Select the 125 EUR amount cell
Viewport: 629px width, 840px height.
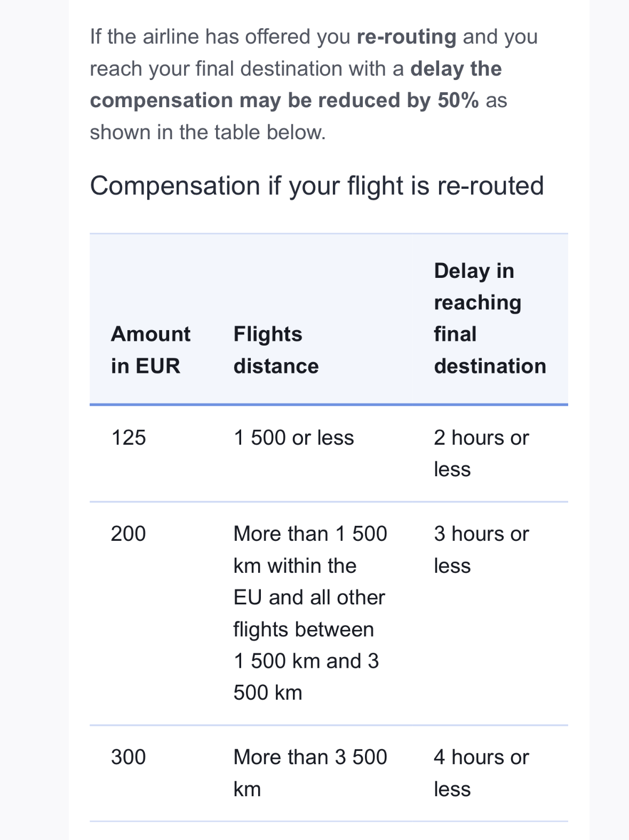point(129,438)
